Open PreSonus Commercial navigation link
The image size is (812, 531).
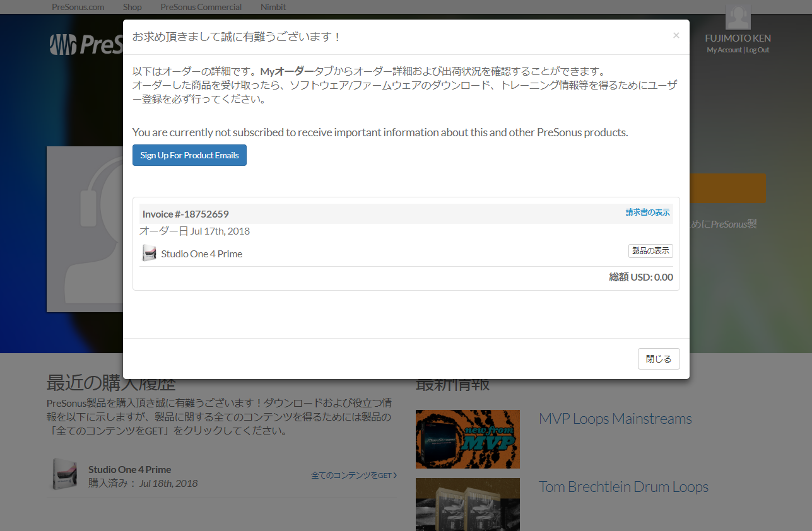tap(201, 7)
